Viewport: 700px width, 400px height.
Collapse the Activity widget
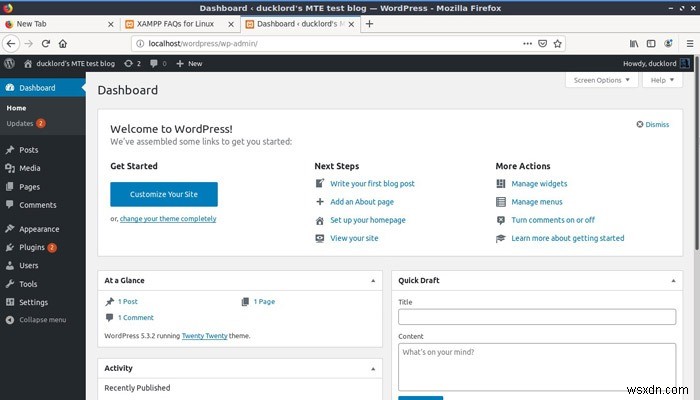pos(373,369)
